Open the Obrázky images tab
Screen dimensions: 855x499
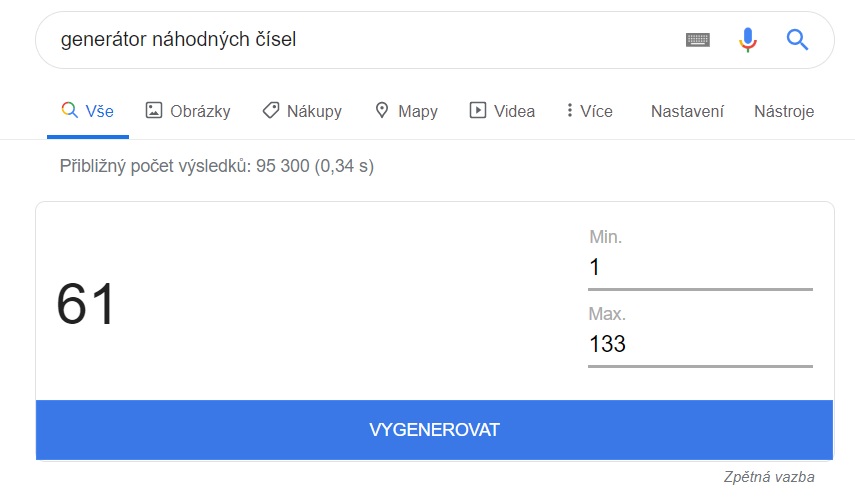click(x=188, y=111)
